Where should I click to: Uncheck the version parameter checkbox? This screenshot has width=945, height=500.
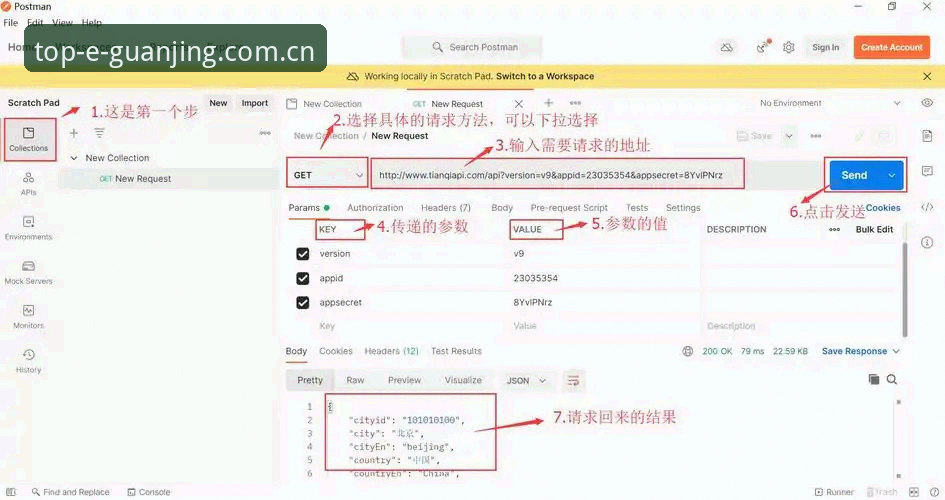(x=303, y=254)
